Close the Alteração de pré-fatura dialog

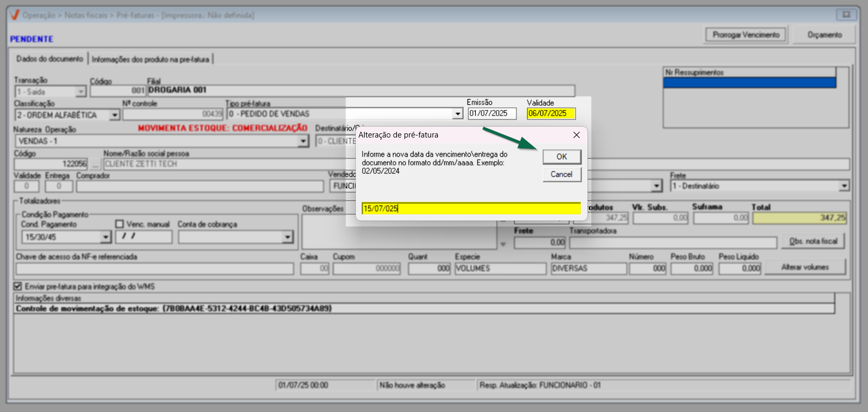pos(576,135)
